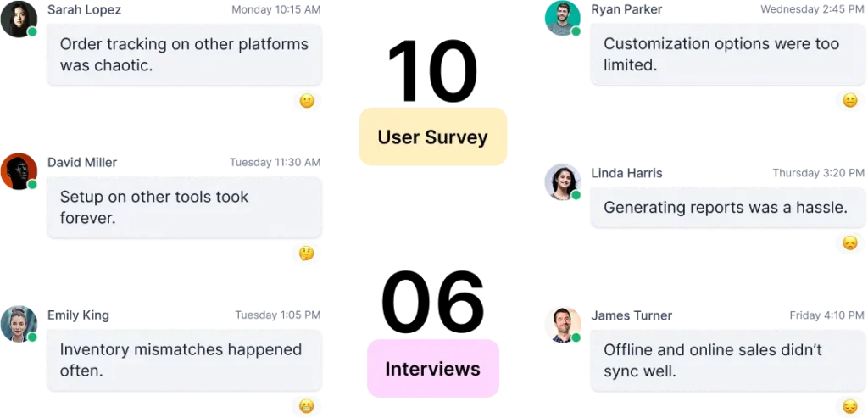This screenshot has width=868, height=418.
Task: Select the 'Customization options were too limited' bubble
Action: 727,54
